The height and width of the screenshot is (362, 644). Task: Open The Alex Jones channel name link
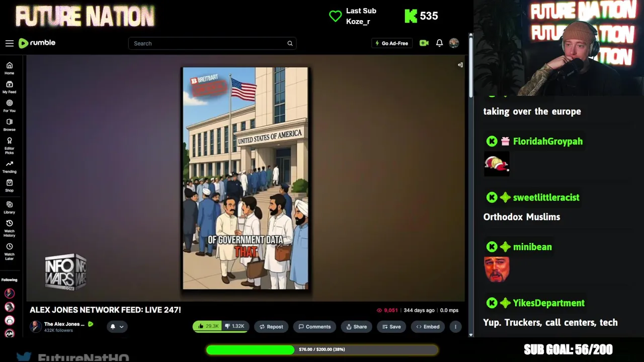coord(64,324)
